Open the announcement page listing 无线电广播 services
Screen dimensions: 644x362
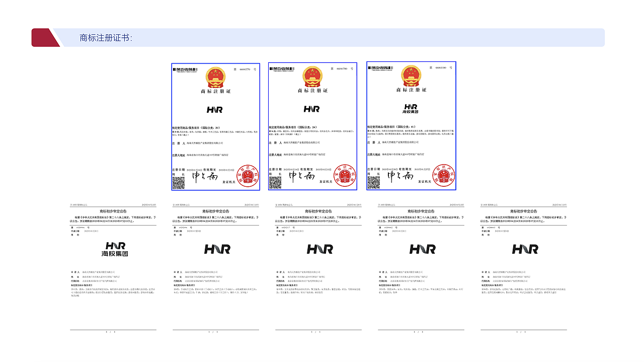coord(524,267)
